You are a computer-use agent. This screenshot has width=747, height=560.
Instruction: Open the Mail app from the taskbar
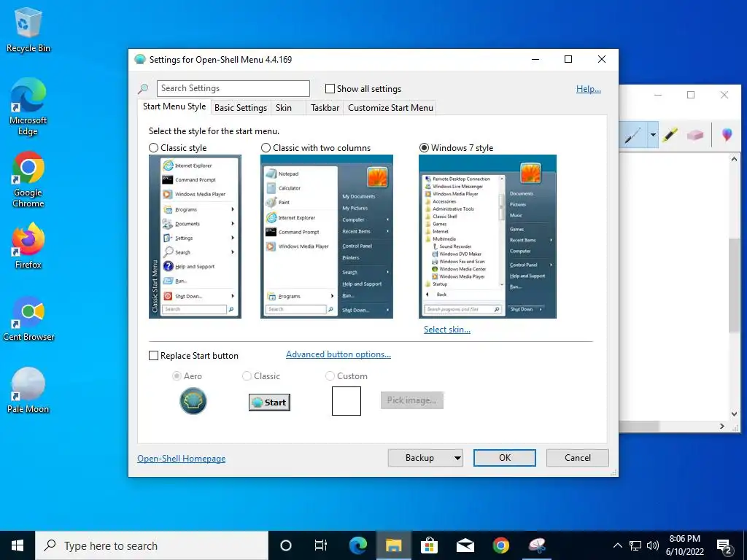click(465, 545)
